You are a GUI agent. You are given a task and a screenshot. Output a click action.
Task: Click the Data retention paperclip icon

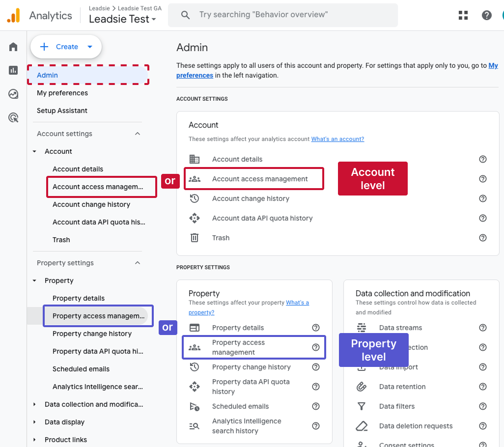click(361, 387)
